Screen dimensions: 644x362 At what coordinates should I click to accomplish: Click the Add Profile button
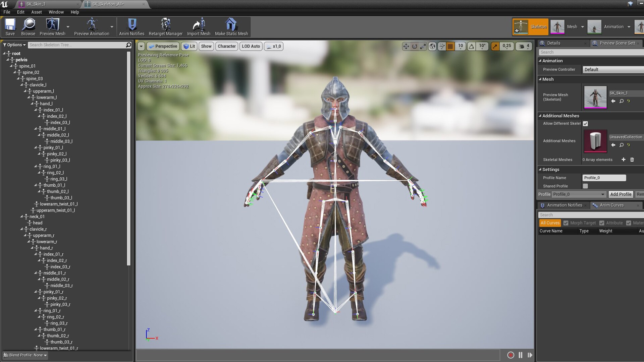click(x=621, y=194)
